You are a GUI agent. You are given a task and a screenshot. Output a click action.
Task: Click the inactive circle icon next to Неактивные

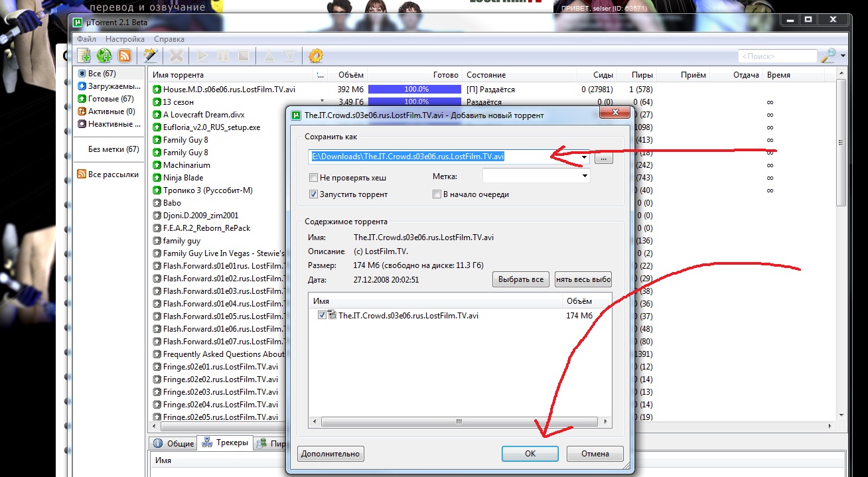click(82, 124)
